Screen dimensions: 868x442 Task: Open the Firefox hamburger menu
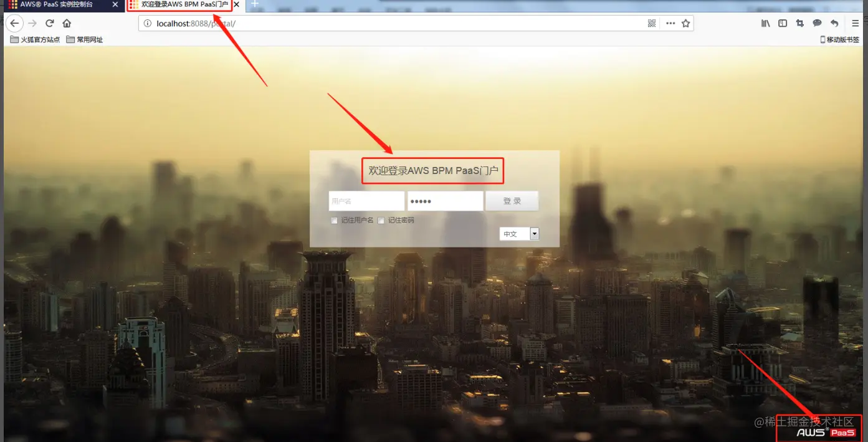tap(856, 23)
